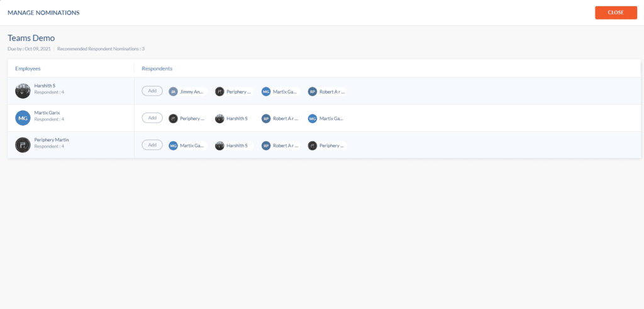Click Due by : Oct 09, 2021 text
Image resolution: width=644 pixels, height=309 pixels.
(x=29, y=49)
